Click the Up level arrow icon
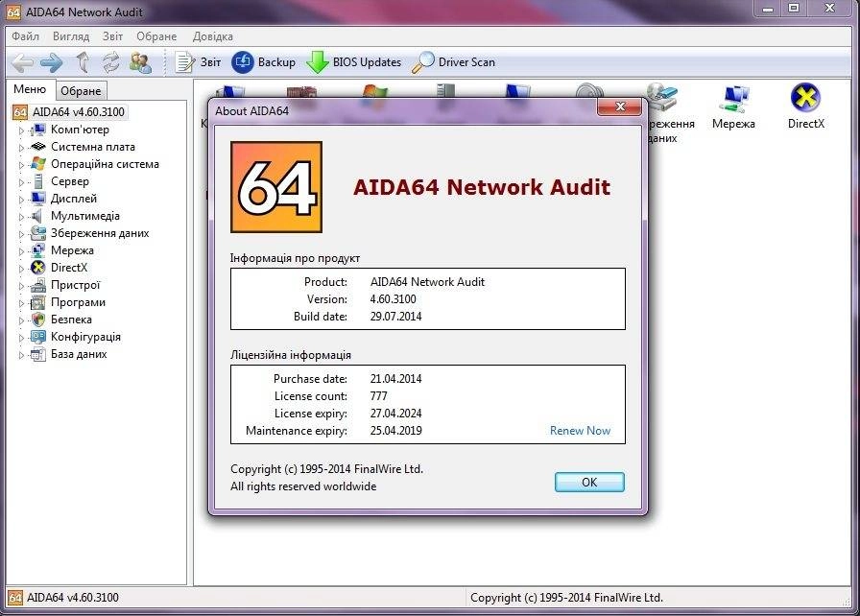Viewport: 860px width, 616px height. (83, 62)
